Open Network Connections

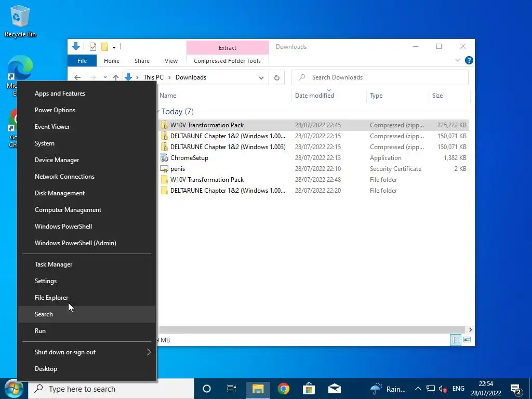coord(87,177)
